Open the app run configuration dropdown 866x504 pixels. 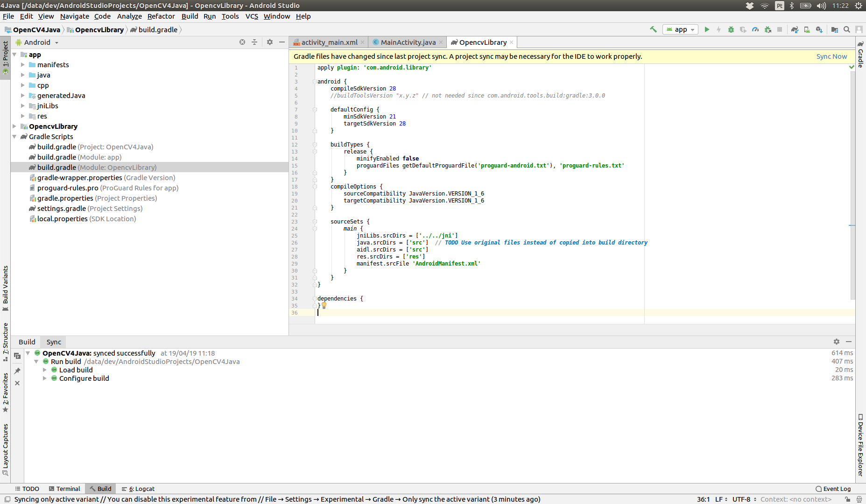pos(680,29)
